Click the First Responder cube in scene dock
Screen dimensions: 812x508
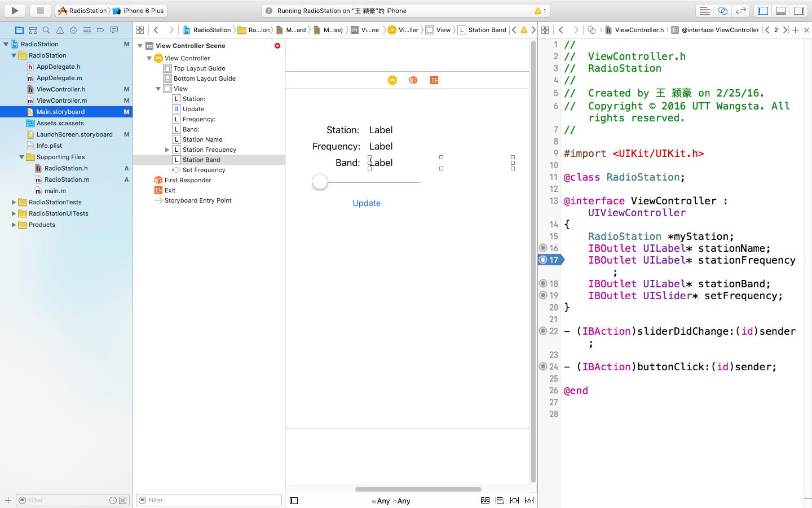(x=413, y=80)
